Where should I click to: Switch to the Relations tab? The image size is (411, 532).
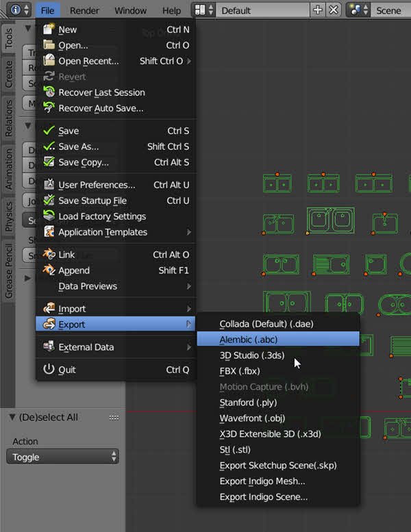tap(8, 118)
